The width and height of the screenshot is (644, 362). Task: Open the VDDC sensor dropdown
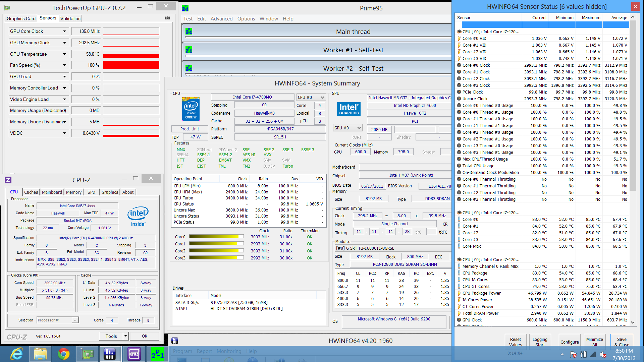(64, 133)
